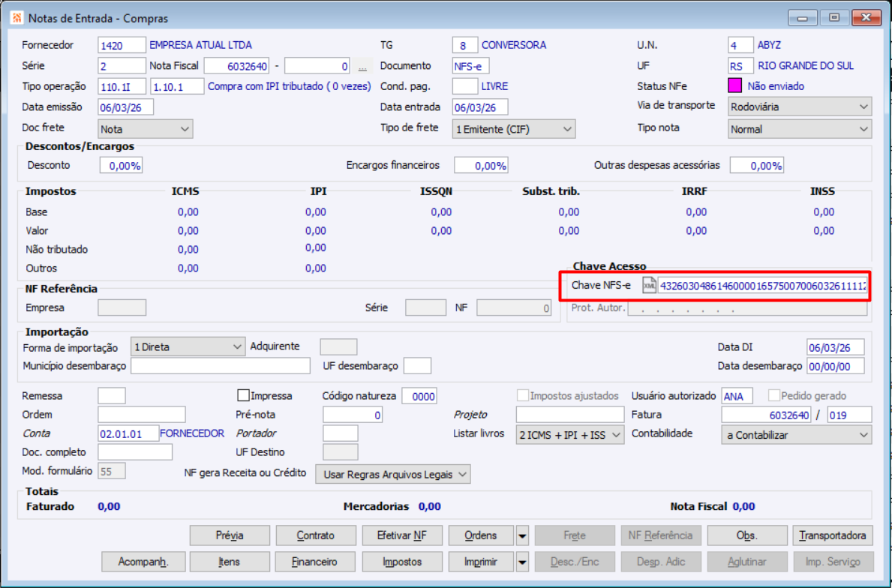Viewport: 892px width, 588px height.
Task: Click the Data emissão field
Action: click(x=126, y=107)
